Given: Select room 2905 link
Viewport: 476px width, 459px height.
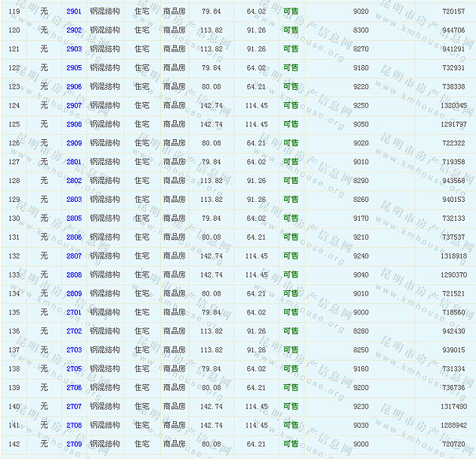Looking at the screenshot, I should click(x=73, y=68).
